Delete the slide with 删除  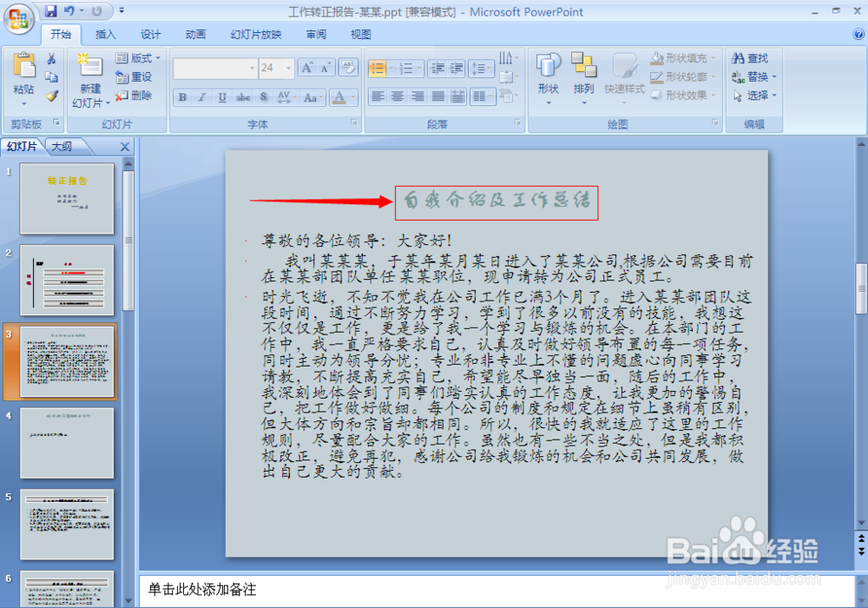[134, 96]
